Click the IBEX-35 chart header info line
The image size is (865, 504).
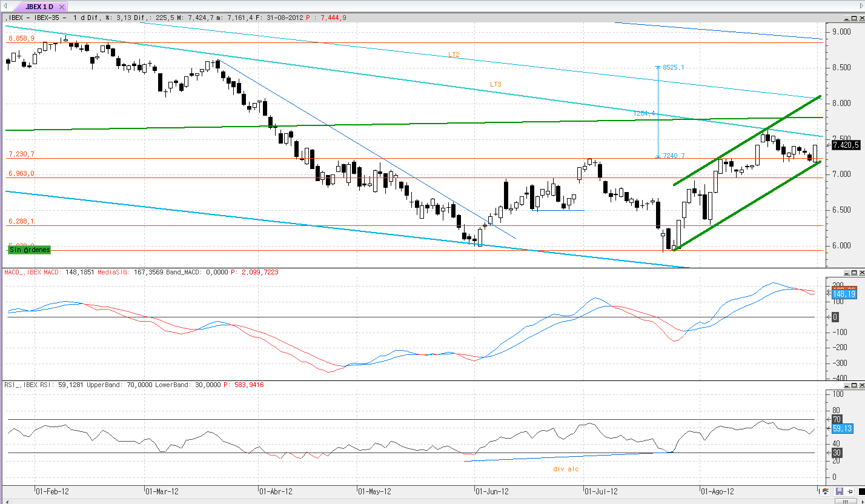(x=175, y=18)
